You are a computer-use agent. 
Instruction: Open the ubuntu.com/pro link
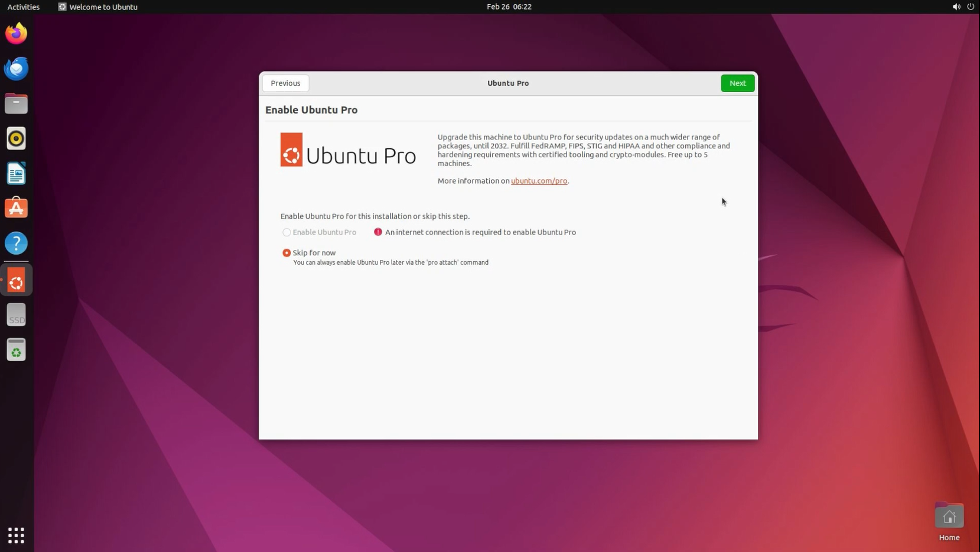(x=539, y=181)
